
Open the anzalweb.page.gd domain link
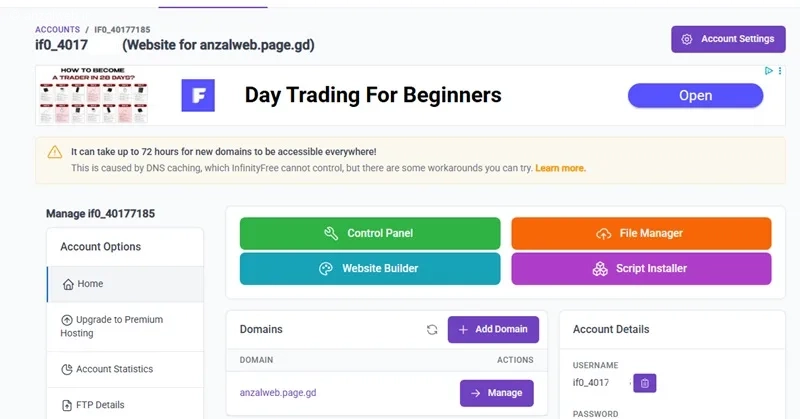tap(278, 392)
